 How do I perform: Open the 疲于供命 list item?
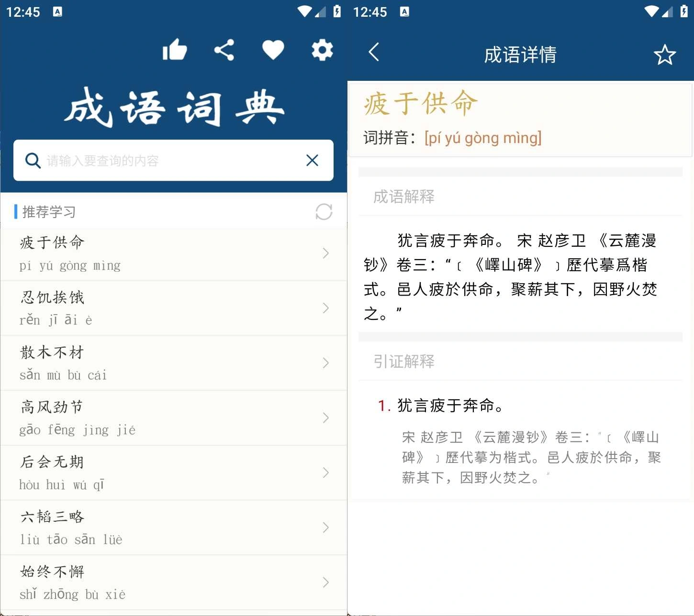(x=173, y=254)
